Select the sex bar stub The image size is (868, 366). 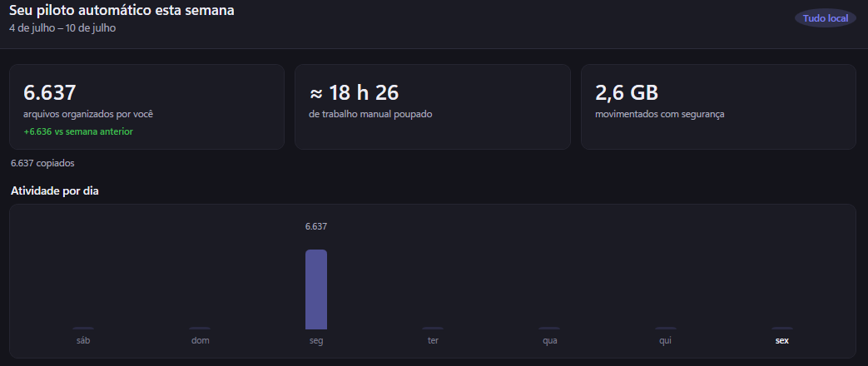(x=782, y=329)
